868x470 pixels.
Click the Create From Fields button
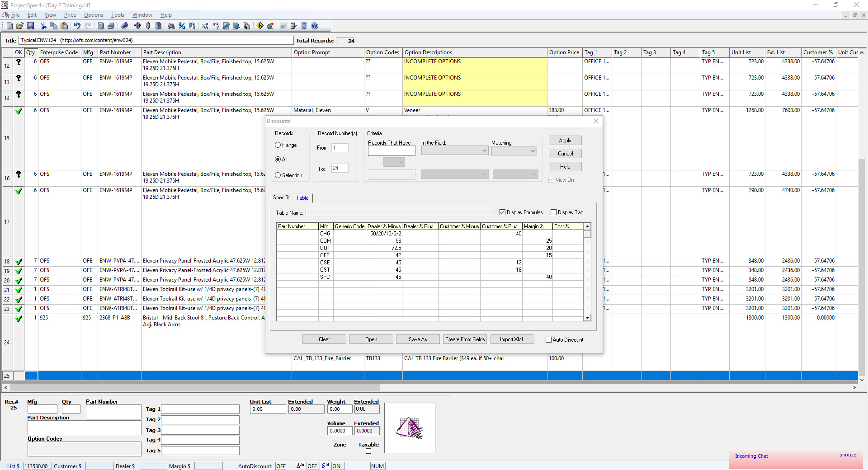click(x=465, y=339)
